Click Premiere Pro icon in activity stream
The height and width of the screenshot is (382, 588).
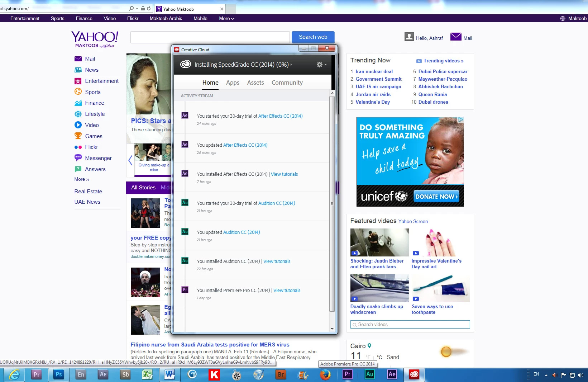tap(185, 290)
